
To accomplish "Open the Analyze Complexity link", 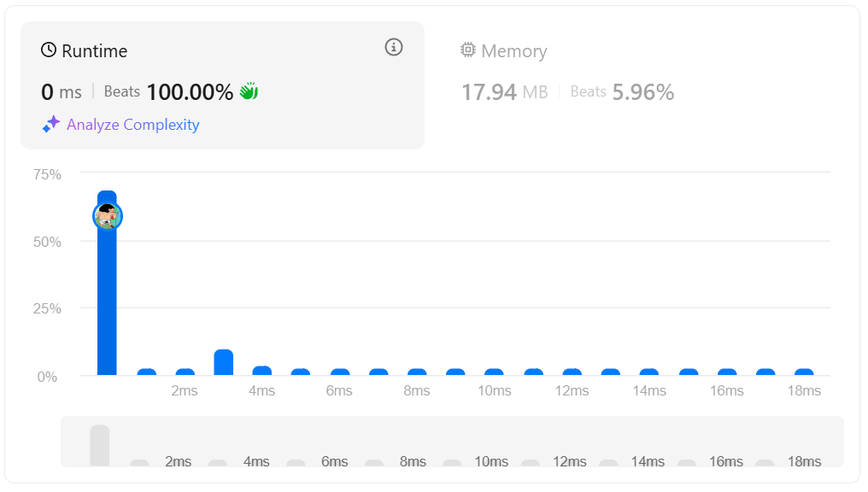I will pos(132,125).
